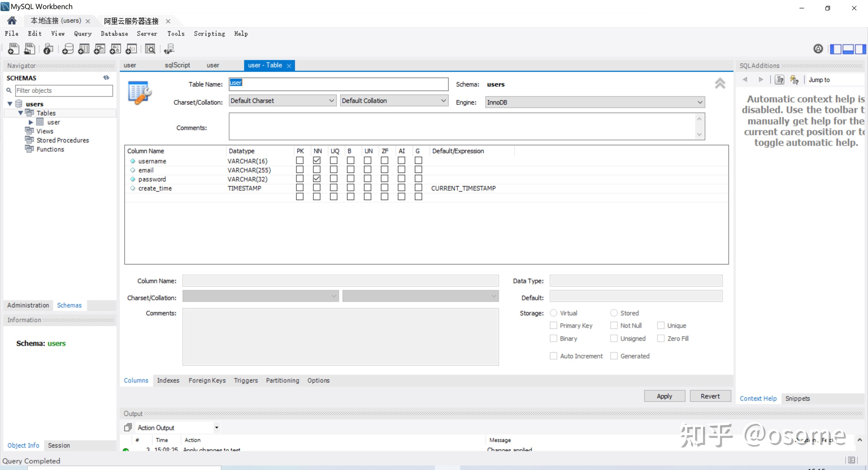This screenshot has height=470, width=868.
Task: Create a new SQL tab icon
Action: [14, 49]
